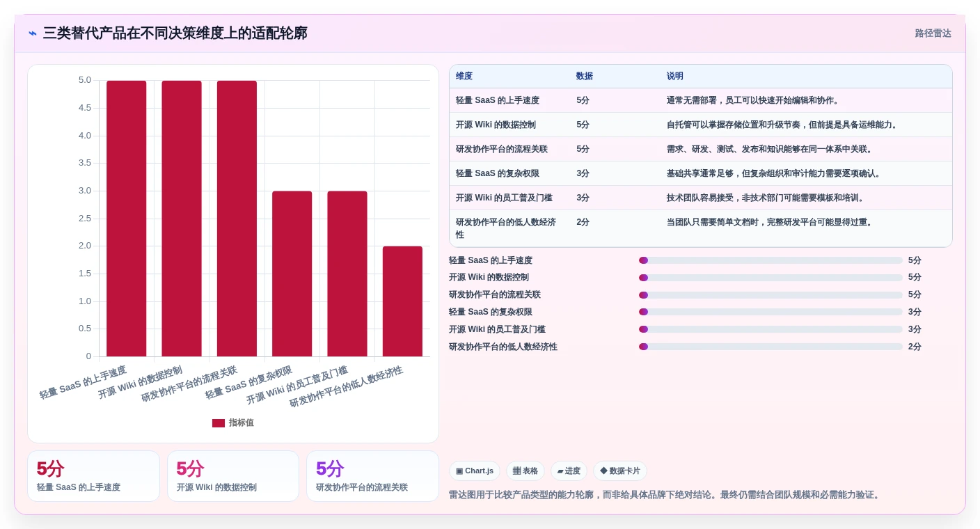Viewport: 980px width, 529px height.
Task: Click the footnote starting with 雷达图用于比较产品类型
Action: pos(665,495)
